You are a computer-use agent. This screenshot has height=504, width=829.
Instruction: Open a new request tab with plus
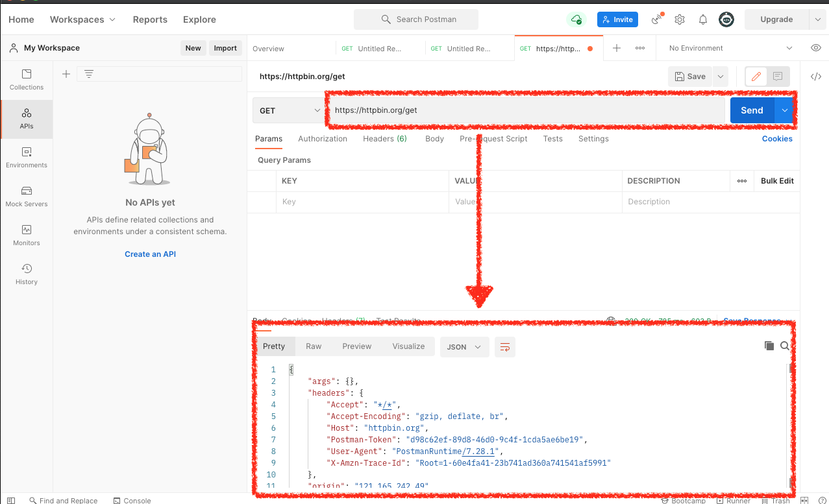(x=617, y=48)
